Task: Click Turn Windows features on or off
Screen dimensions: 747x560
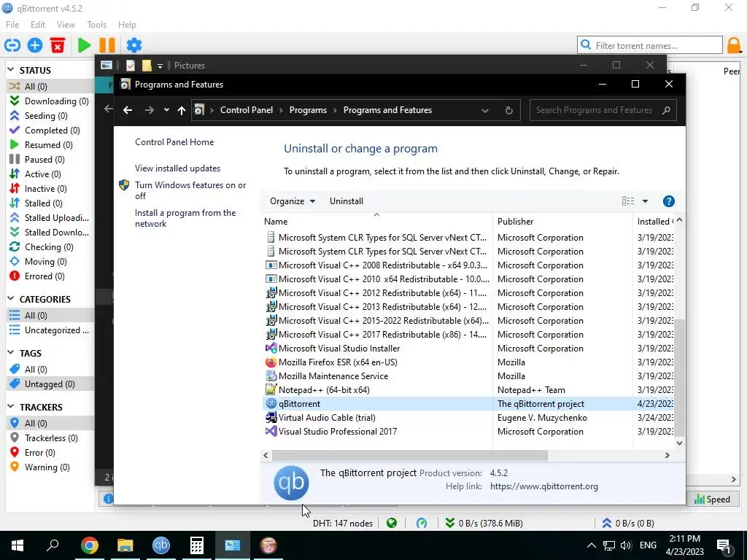Action: tap(190, 190)
